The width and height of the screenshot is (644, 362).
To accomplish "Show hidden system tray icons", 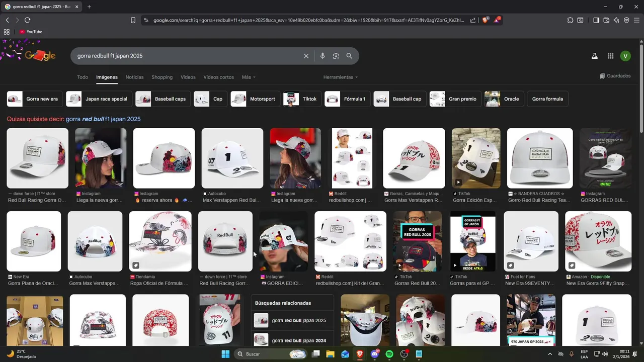I will pyautogui.click(x=549, y=354).
